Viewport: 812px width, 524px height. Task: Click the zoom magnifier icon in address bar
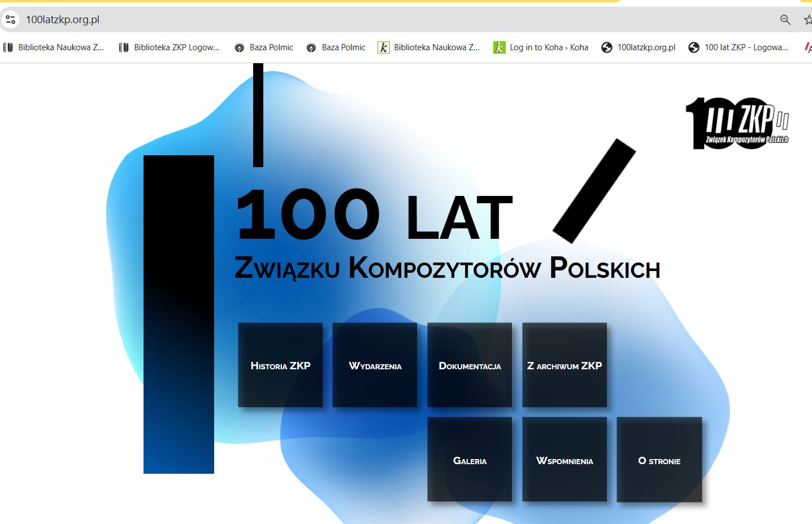click(x=785, y=20)
